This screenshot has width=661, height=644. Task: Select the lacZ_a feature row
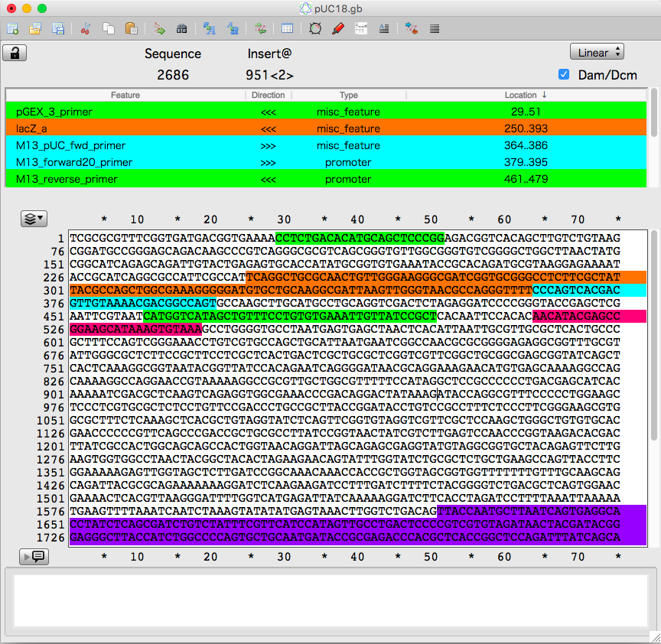tap(326, 128)
